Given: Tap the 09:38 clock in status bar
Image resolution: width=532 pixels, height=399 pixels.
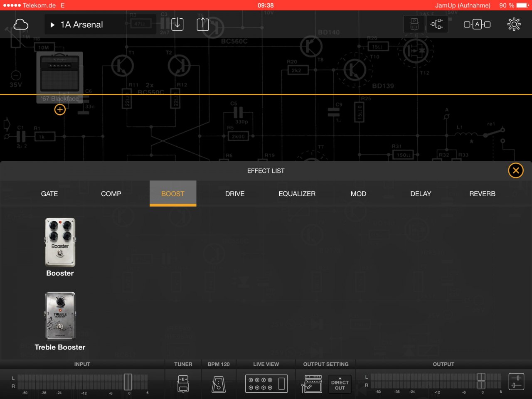Looking at the screenshot, I should [x=266, y=5].
